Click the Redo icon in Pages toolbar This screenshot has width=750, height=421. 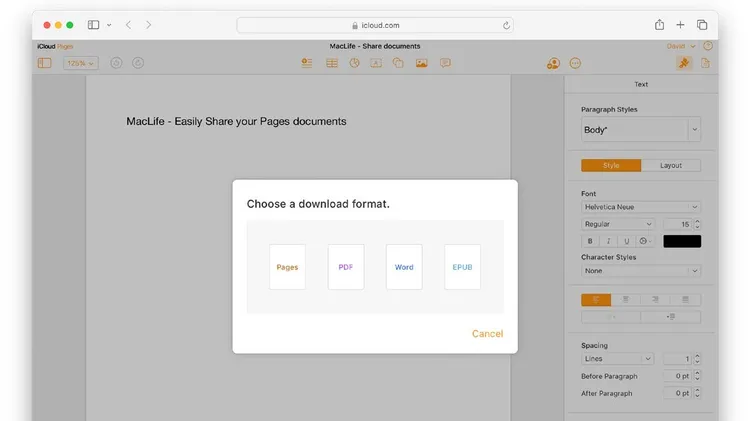pyautogui.click(x=138, y=63)
